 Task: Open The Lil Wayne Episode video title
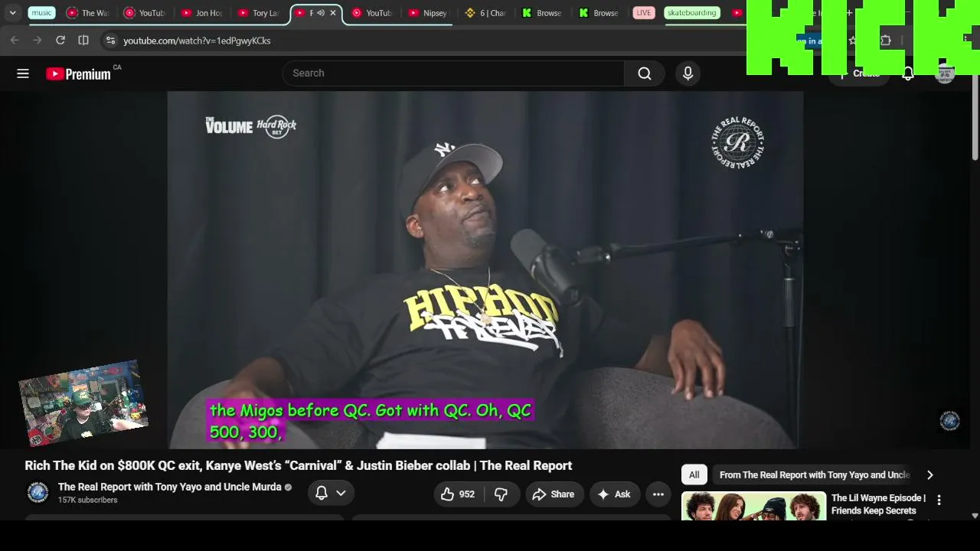pos(878,504)
